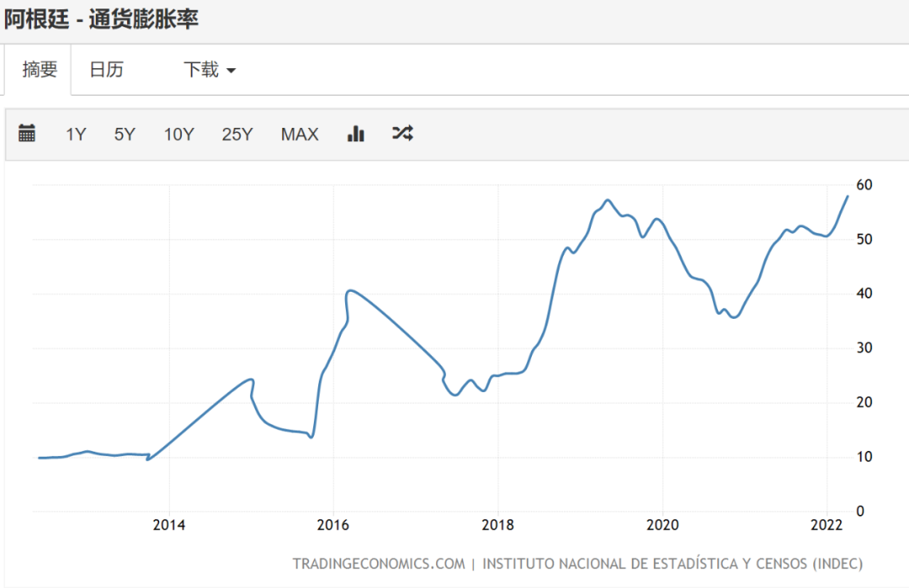Screen dimensions: 909x588
Task: Click the 20 y-axis label
Action: click(864, 402)
